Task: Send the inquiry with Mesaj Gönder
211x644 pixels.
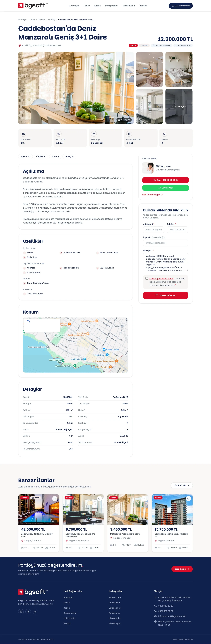Action: (166, 295)
